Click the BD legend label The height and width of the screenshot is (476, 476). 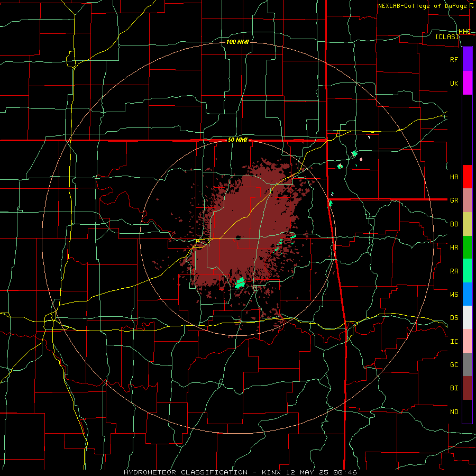click(454, 224)
